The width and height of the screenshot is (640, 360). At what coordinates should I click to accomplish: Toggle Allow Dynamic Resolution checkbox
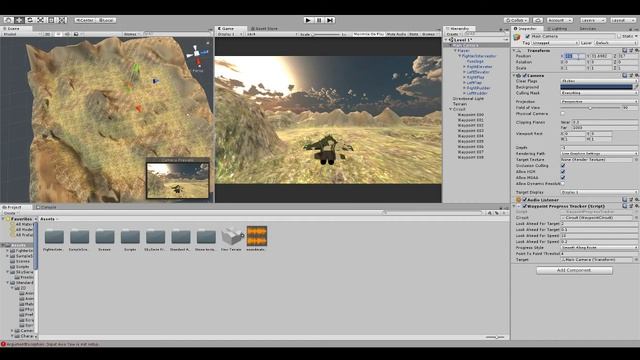click(x=563, y=184)
